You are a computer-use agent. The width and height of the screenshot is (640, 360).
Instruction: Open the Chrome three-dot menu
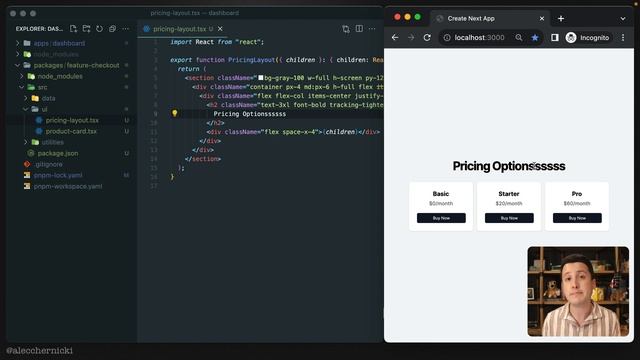coord(623,38)
